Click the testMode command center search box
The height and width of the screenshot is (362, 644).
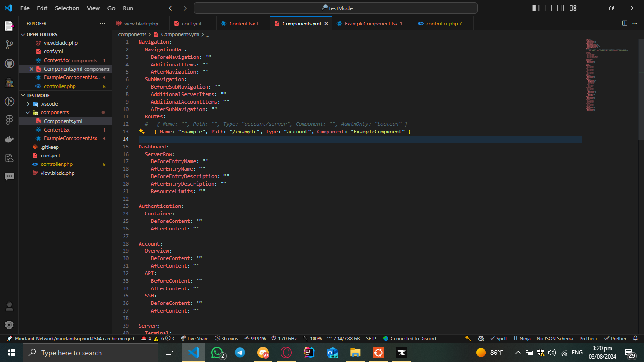coord(336,8)
